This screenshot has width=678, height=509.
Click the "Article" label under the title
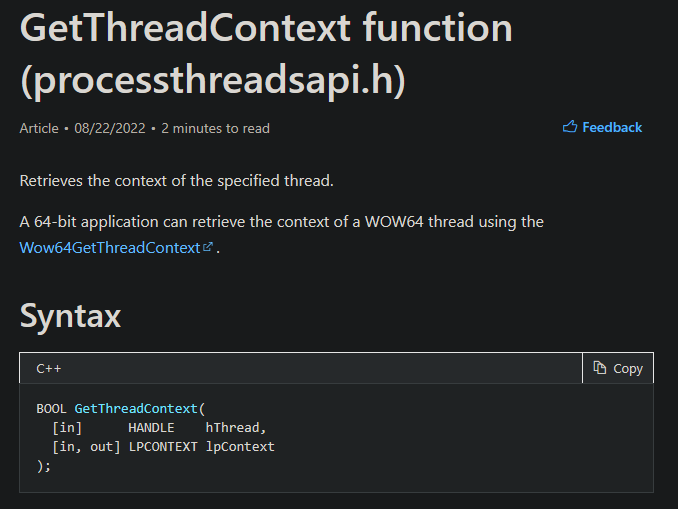coord(39,128)
